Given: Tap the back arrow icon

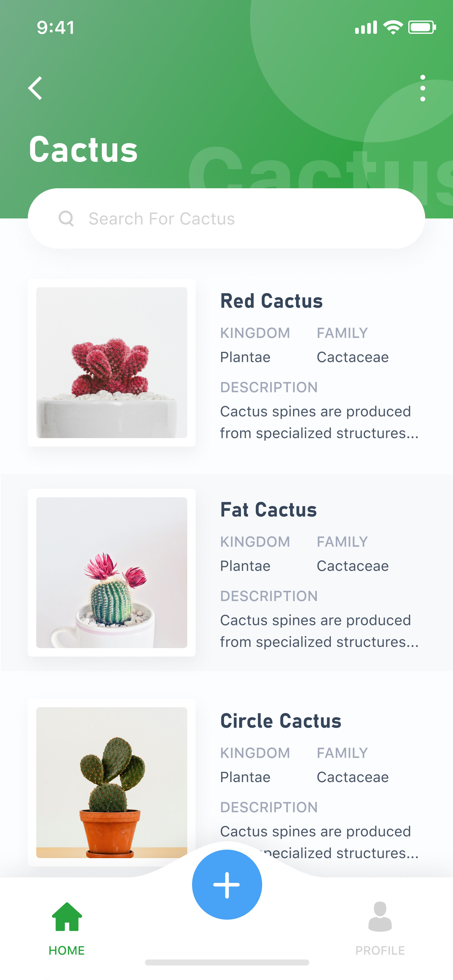Looking at the screenshot, I should (35, 88).
